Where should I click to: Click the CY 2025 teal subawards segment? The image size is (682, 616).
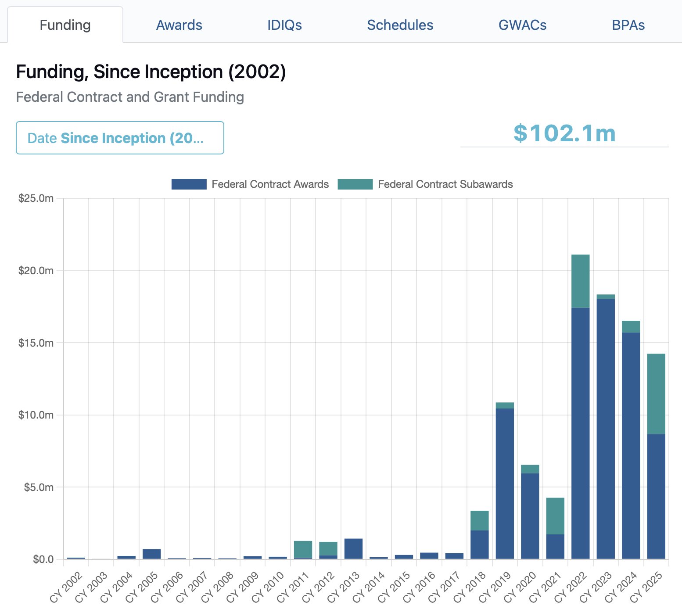pos(656,394)
